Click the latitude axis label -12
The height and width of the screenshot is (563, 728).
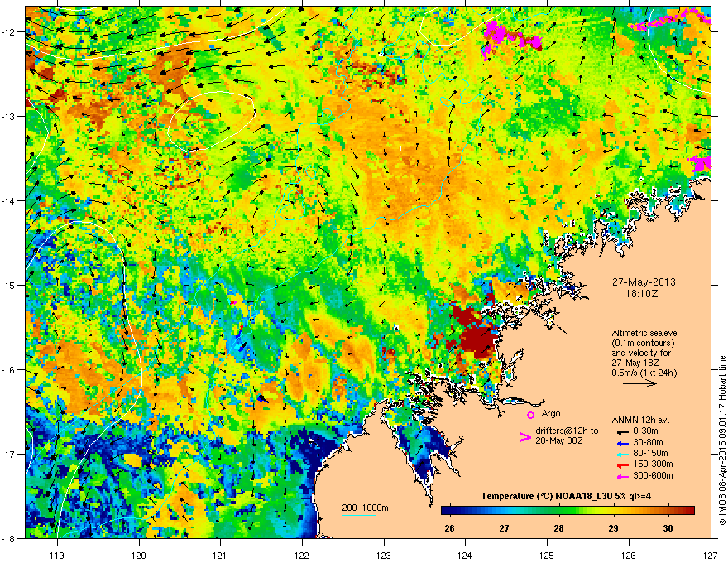pyautogui.click(x=9, y=31)
